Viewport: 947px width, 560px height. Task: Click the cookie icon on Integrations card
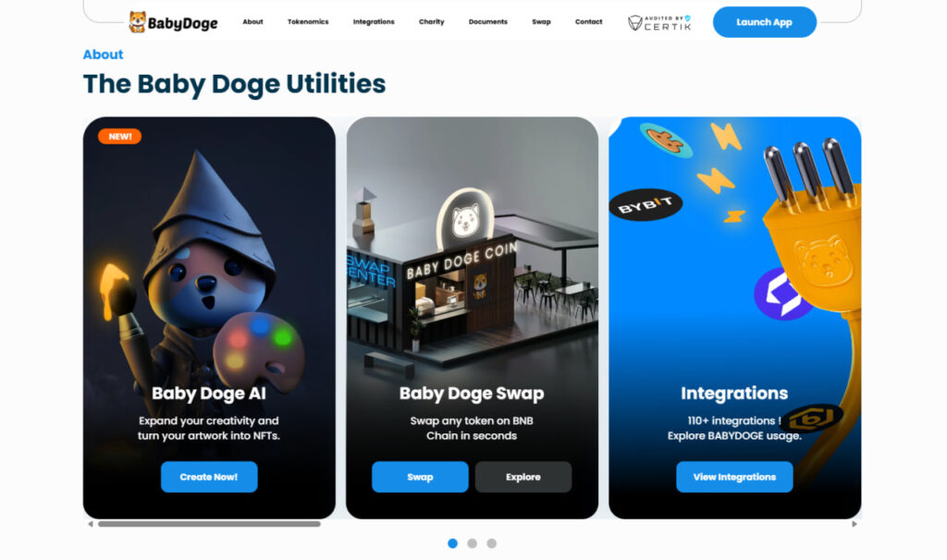tap(666, 140)
